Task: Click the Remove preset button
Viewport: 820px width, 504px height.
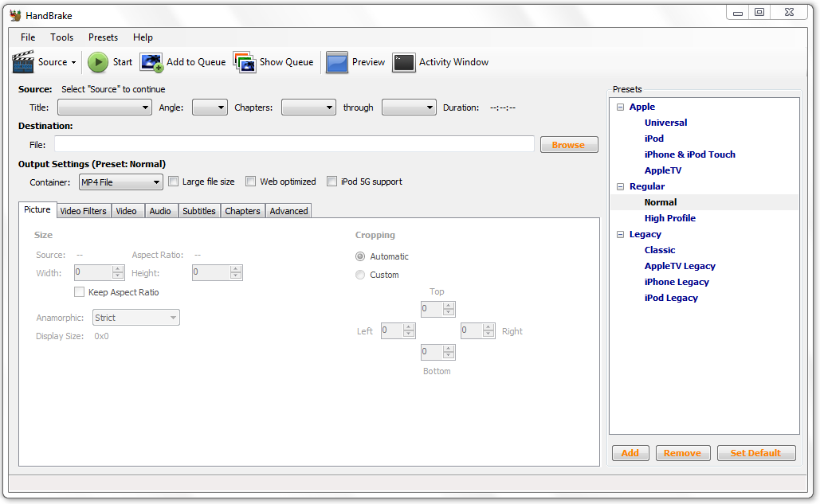Action: point(682,453)
